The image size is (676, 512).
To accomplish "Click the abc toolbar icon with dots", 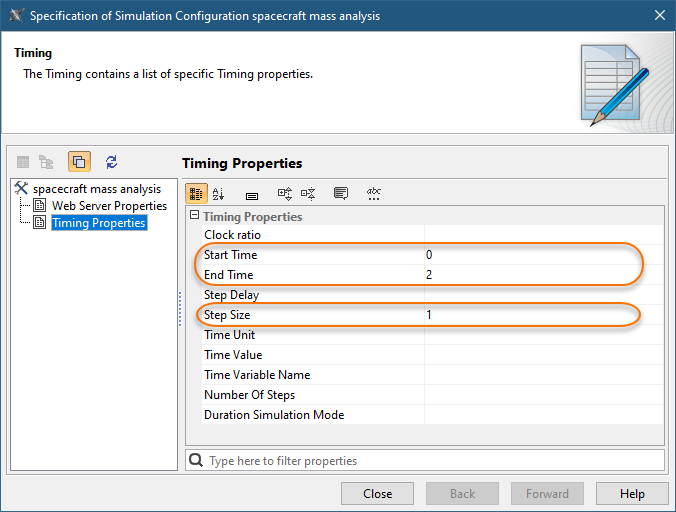I will 374,193.
